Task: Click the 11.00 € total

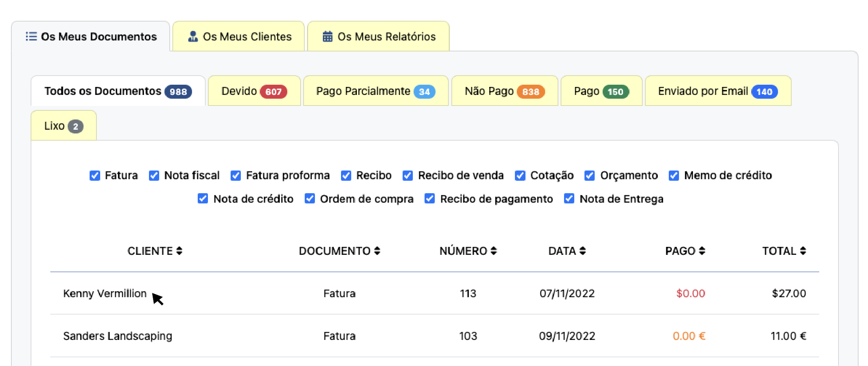Action: (788, 336)
